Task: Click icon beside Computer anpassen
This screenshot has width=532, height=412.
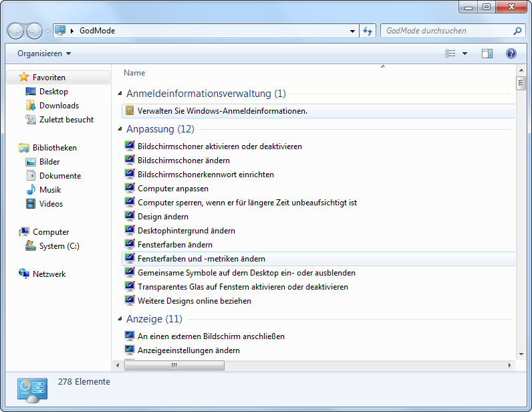Action: 130,188
